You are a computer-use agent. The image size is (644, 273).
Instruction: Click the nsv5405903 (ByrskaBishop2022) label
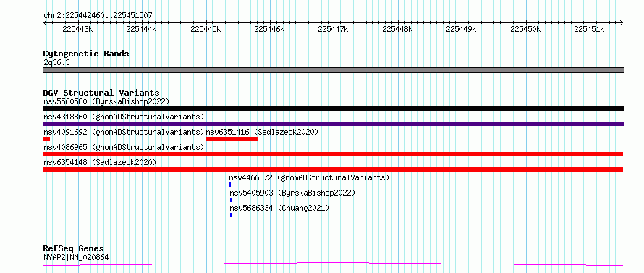[292, 193]
